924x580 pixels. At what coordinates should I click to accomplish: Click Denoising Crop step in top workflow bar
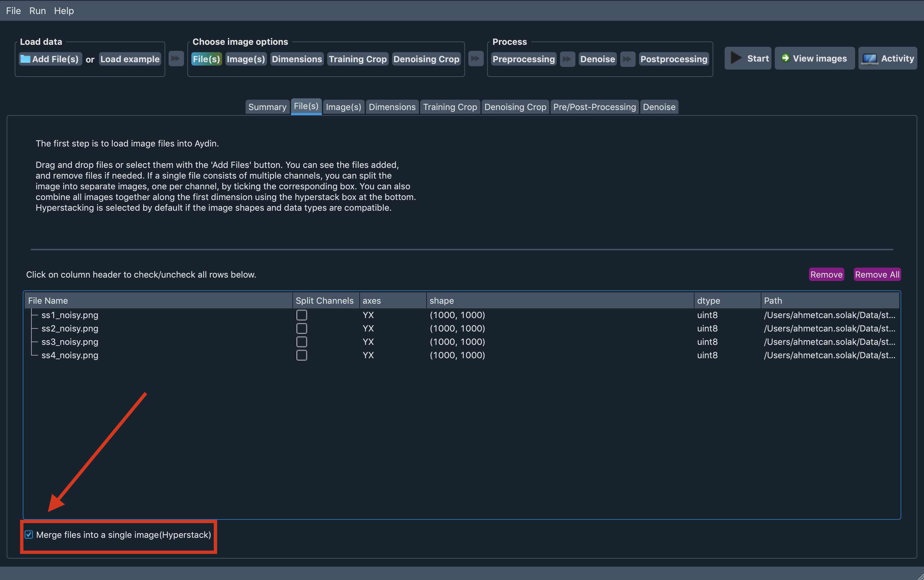click(426, 59)
